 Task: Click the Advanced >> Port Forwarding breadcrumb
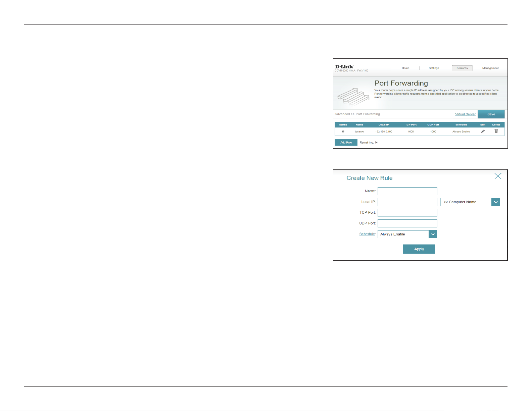[x=357, y=114]
